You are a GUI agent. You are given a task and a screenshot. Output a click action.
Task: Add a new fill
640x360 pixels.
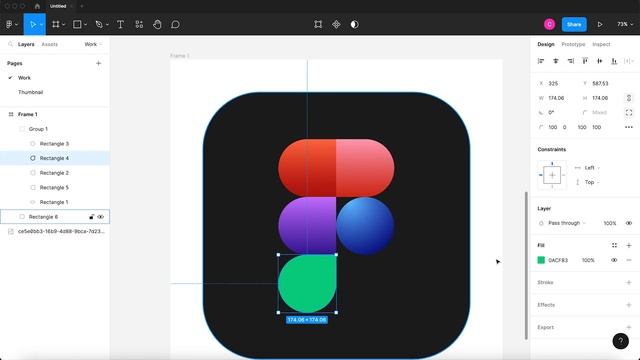[629, 245]
